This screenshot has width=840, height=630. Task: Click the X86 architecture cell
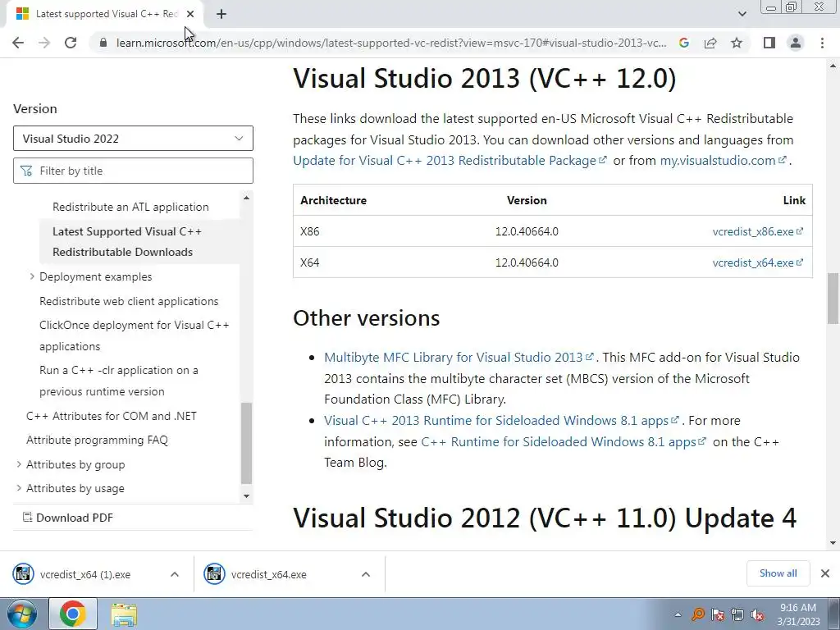[309, 231]
